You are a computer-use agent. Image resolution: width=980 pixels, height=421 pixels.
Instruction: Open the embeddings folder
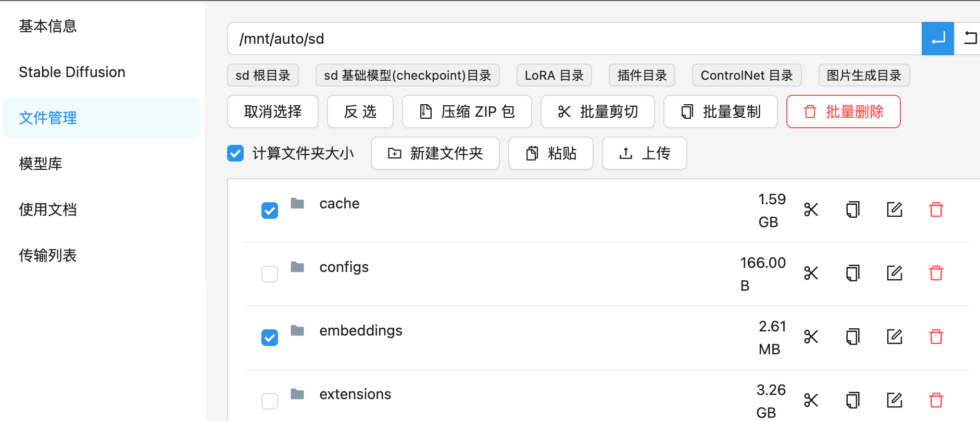coord(360,331)
